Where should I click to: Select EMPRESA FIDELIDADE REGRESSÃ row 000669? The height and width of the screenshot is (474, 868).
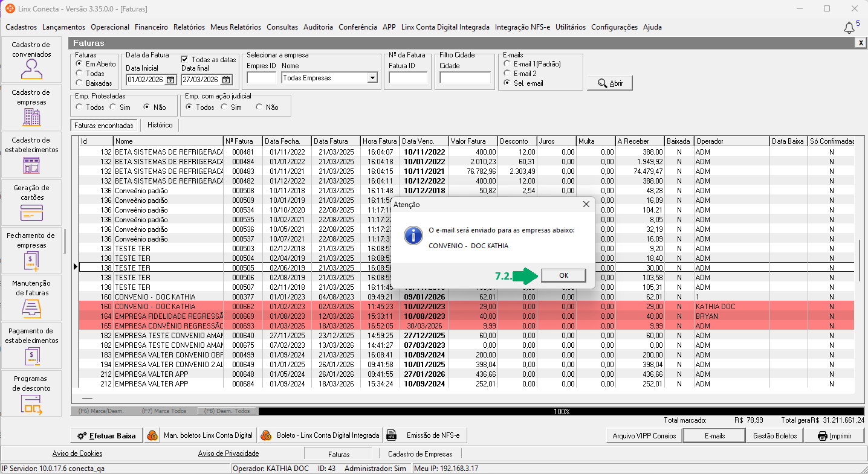pos(467,316)
